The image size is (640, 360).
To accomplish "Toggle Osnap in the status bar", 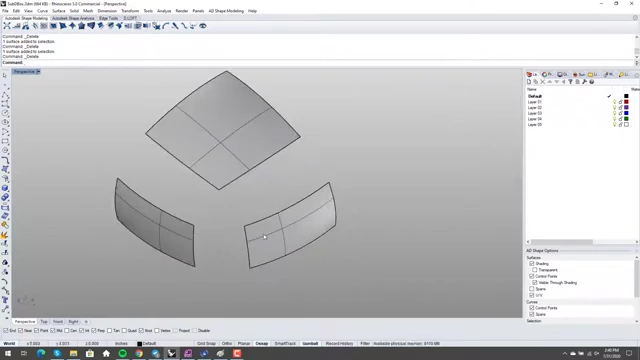I will point(262,344).
